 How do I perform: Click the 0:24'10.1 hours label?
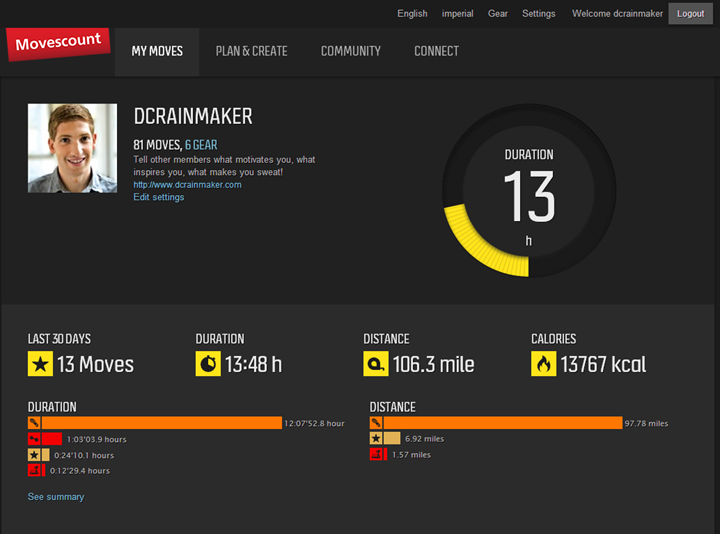pyautogui.click(x=84, y=455)
